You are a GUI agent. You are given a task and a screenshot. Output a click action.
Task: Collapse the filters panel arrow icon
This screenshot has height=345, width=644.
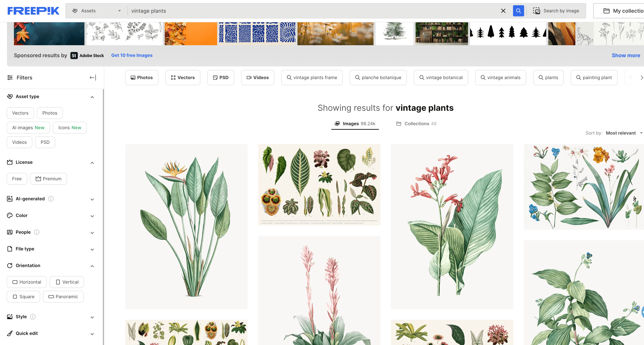point(93,78)
